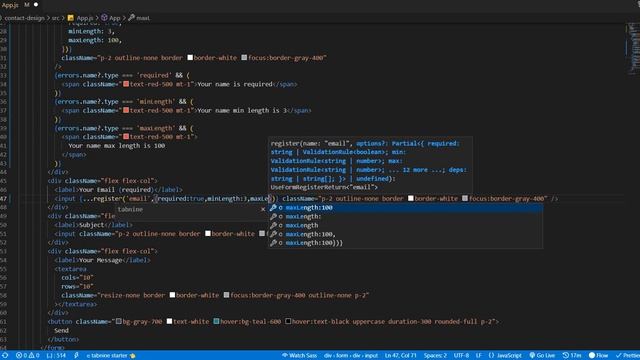
Task: Click div > form > div > input path
Action: tap(351, 356)
